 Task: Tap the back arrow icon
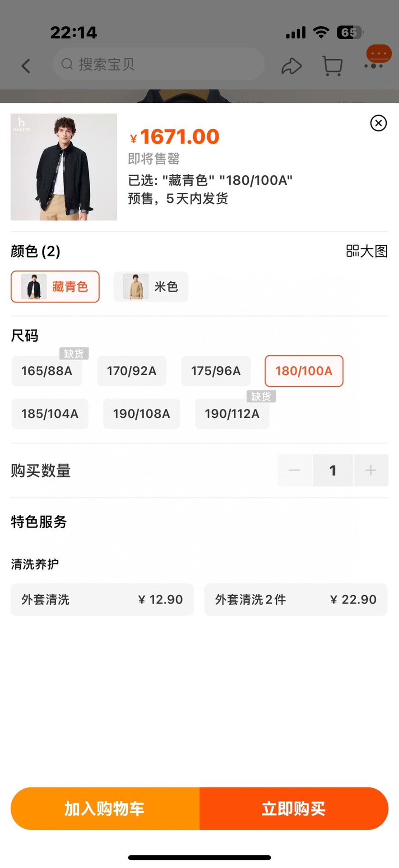tap(26, 66)
